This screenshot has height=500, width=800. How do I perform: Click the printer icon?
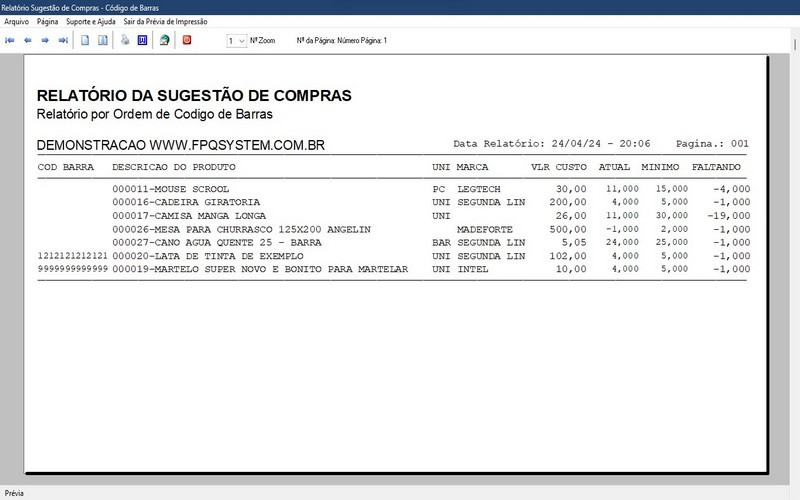click(x=125, y=40)
